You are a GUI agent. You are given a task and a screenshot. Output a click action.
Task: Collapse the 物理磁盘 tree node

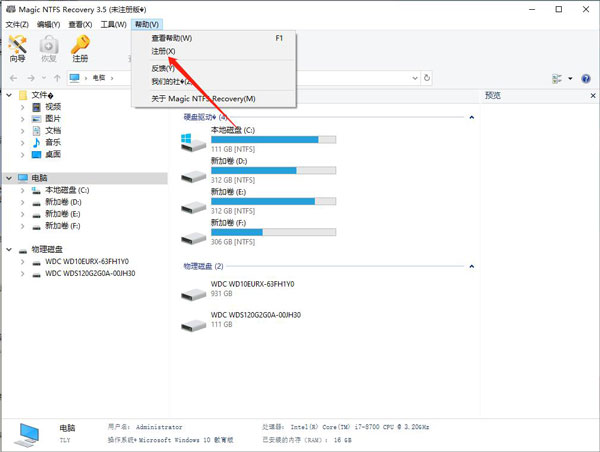pyautogui.click(x=9, y=250)
